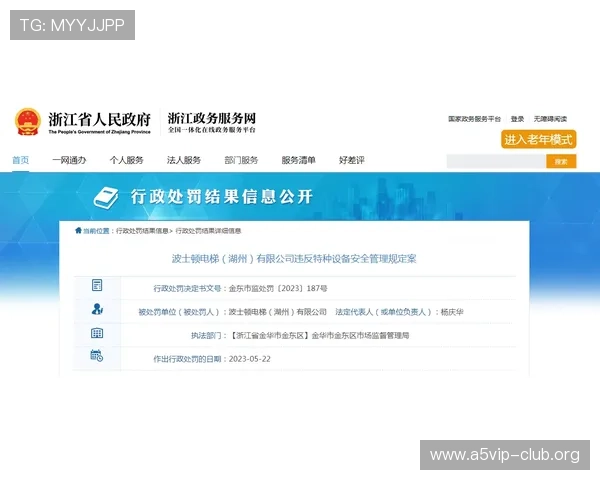
Task: Click the national emblem logo
Action: (x=28, y=122)
